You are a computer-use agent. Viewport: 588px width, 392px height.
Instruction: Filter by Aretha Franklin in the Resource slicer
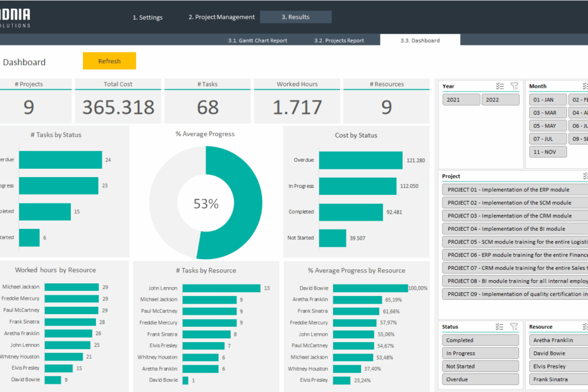[558, 340]
